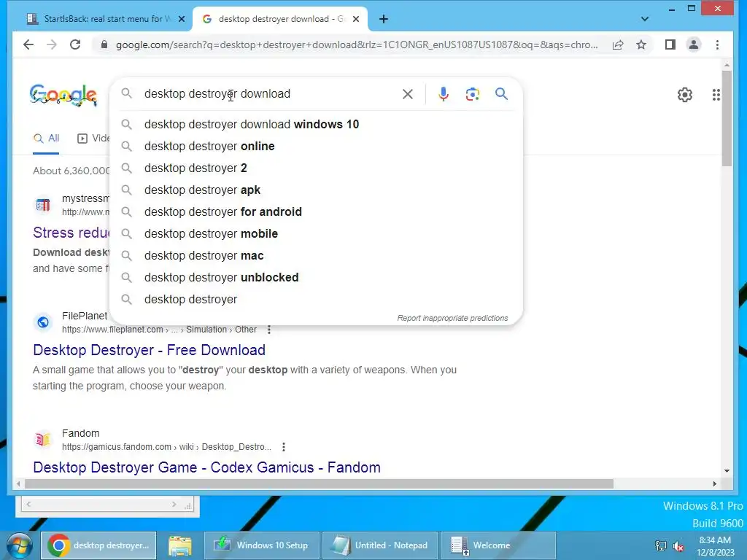Choose suggestion desktop destroyer online
Viewport: 747px width, 560px height.
click(316, 146)
